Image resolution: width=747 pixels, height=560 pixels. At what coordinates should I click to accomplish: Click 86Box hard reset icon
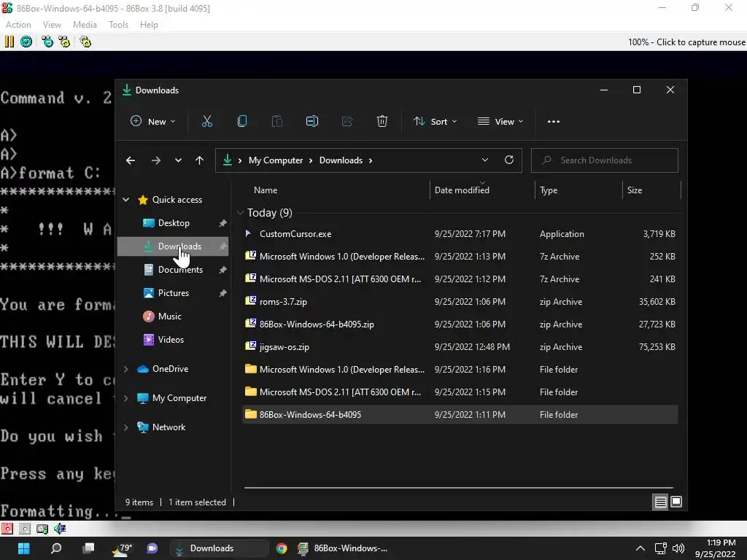[x=26, y=42]
